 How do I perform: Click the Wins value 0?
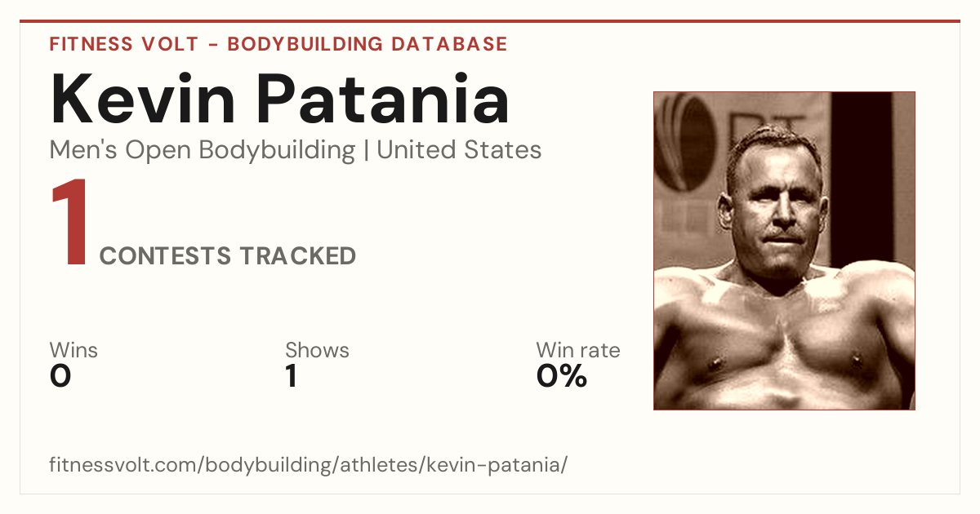pos(60,375)
